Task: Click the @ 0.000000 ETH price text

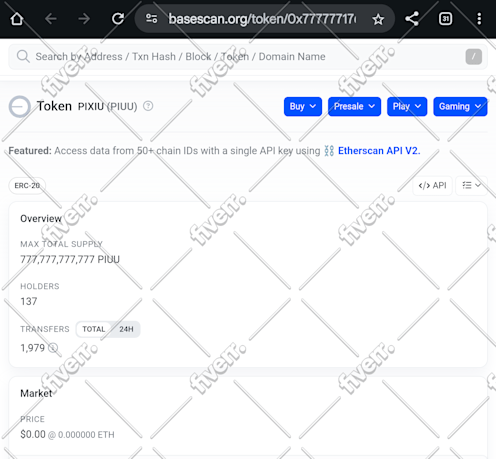Action: coord(81,435)
